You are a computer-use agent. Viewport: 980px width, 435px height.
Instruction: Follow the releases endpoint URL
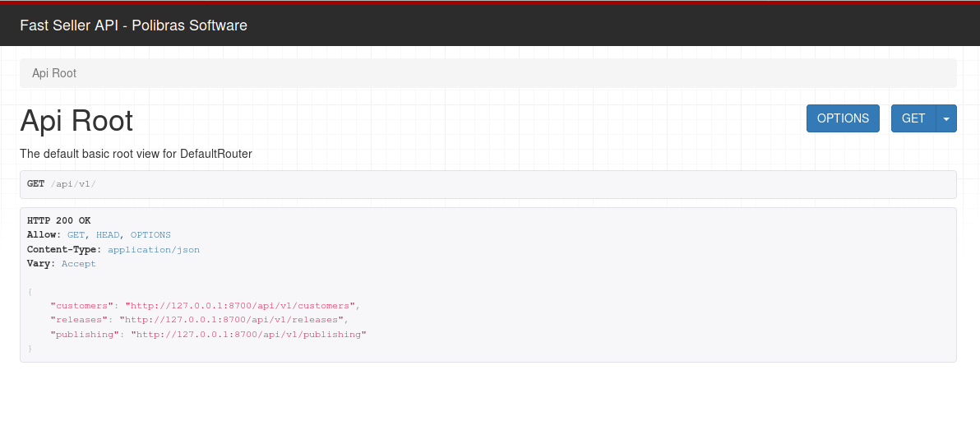pyautogui.click(x=231, y=319)
